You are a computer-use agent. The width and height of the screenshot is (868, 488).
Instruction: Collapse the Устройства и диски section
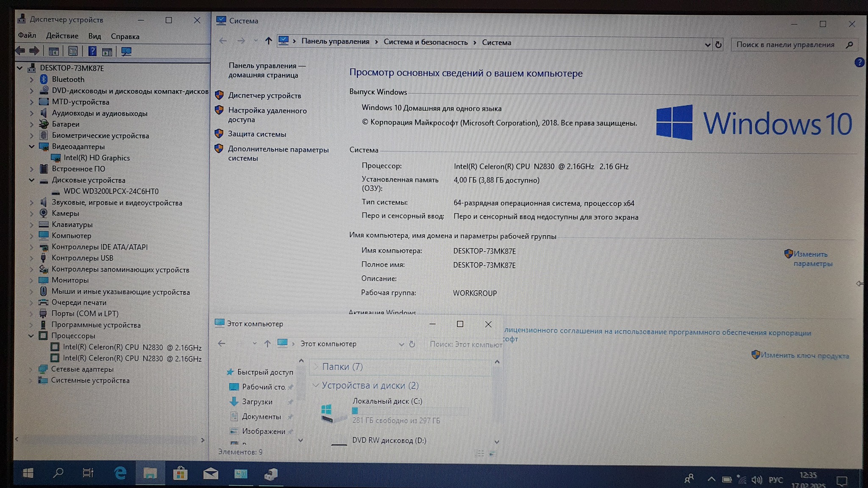[x=315, y=385]
